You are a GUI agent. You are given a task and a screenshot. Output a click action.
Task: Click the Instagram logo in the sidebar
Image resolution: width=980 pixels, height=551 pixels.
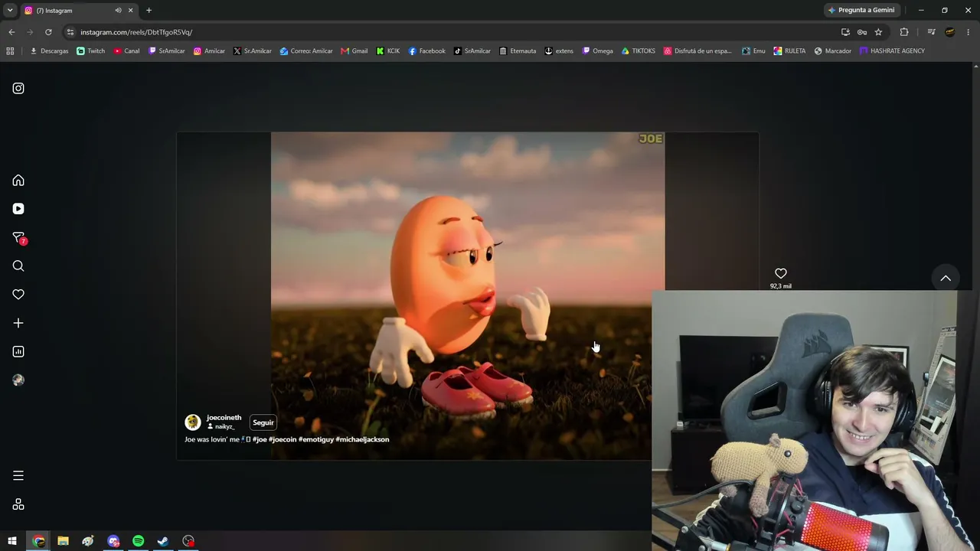(x=18, y=88)
